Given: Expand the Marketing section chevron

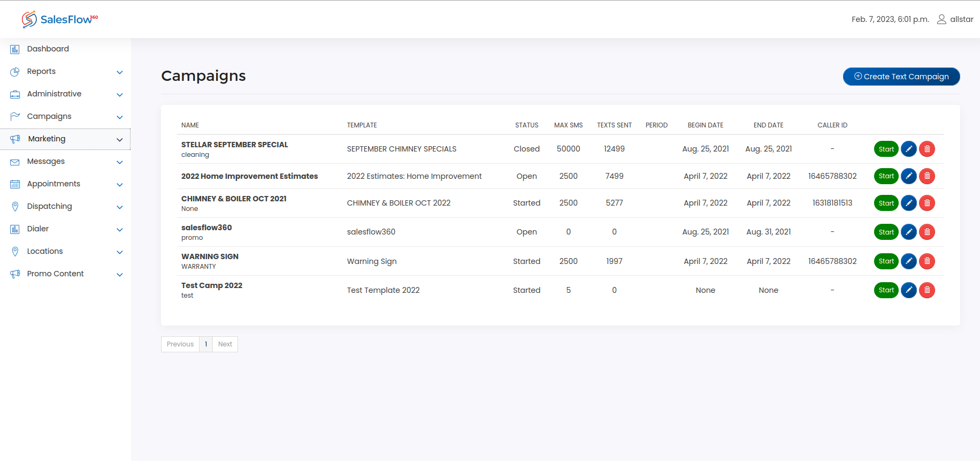Looking at the screenshot, I should click(x=120, y=140).
